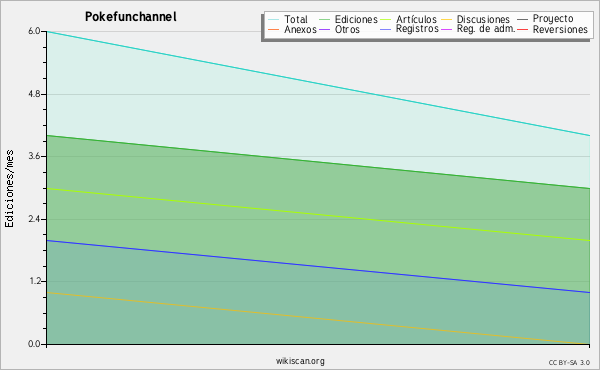Click the Reg. de adm. legend label
Screen dimensions: 600x370
pos(486,29)
